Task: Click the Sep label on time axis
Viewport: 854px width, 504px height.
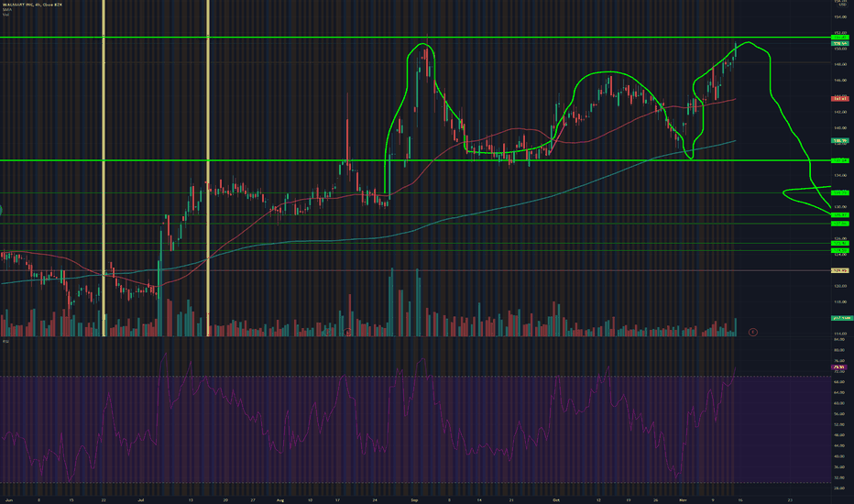Action: coord(414,499)
